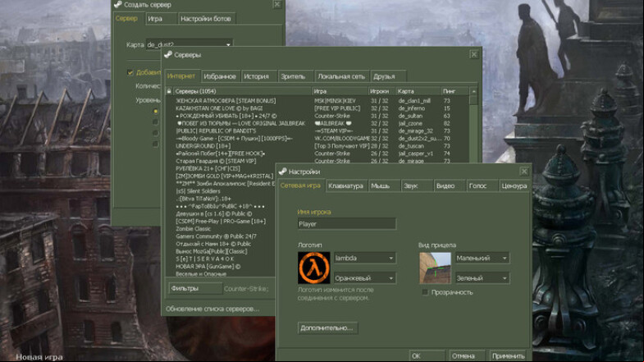Sort servers by the Карта column header
Screen dimensions: 644x362
point(418,91)
